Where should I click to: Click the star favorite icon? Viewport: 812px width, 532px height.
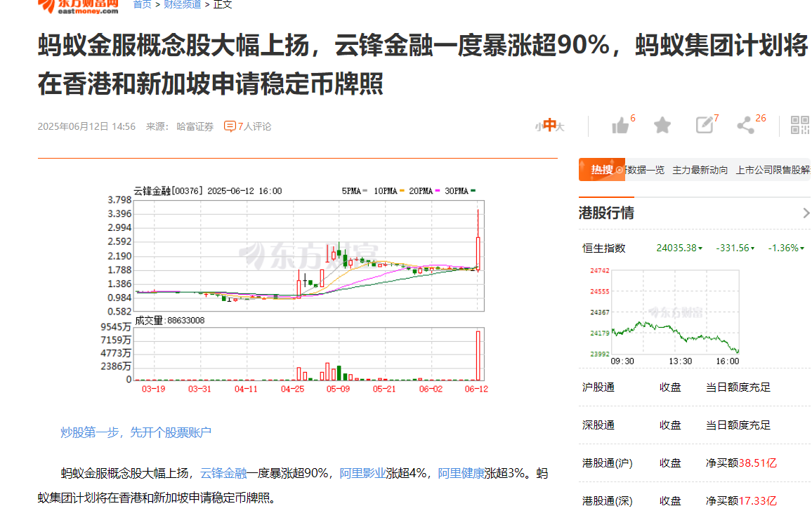pyautogui.click(x=662, y=125)
